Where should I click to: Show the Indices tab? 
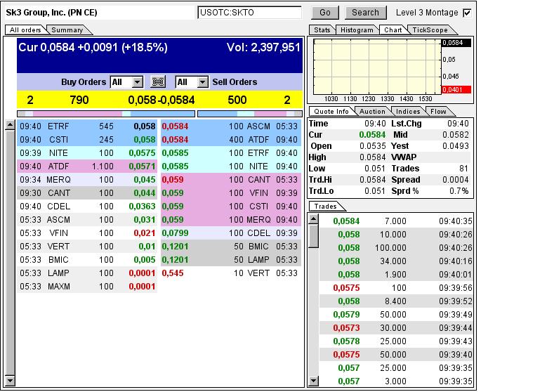408,112
